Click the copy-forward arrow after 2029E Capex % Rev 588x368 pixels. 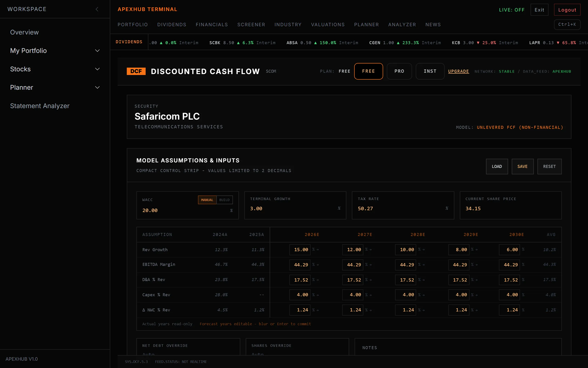click(476, 295)
